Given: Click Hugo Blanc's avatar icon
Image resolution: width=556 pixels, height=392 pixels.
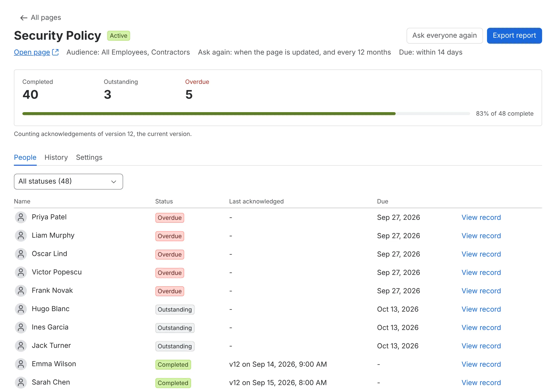Looking at the screenshot, I should pyautogui.click(x=21, y=309).
